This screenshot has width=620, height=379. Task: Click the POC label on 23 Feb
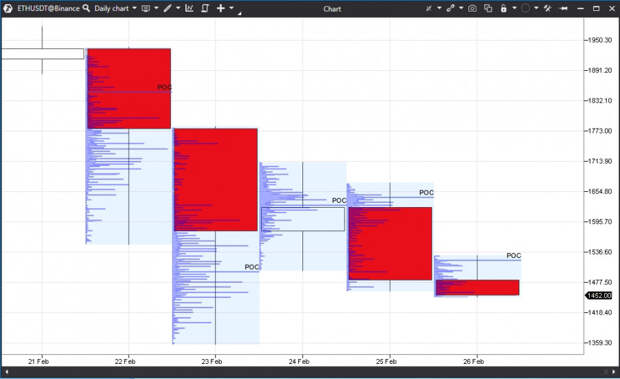[251, 267]
